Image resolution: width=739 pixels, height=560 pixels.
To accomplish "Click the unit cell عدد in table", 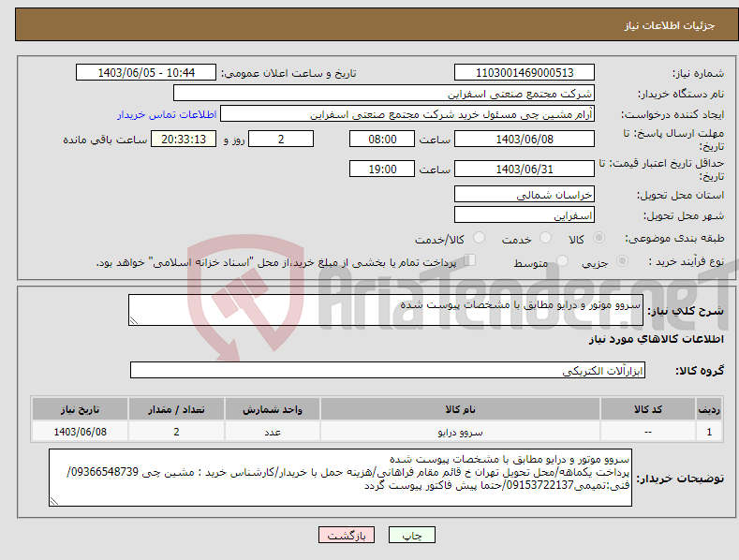I will click(x=273, y=432).
